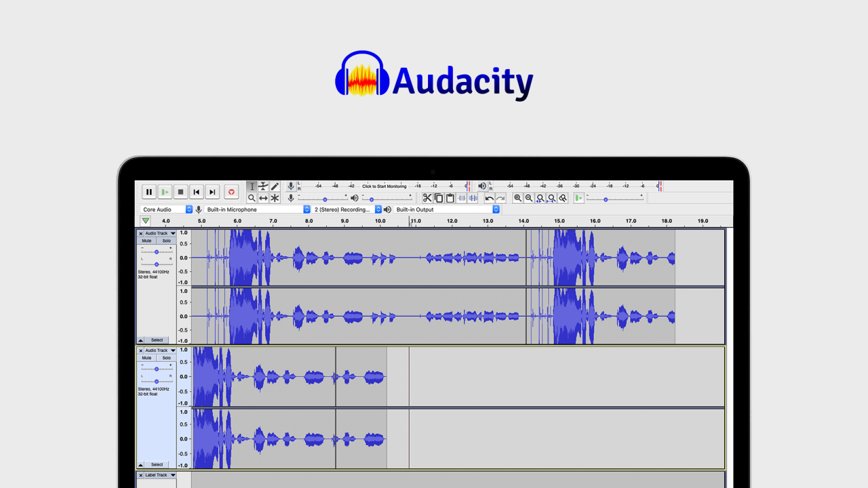Click the Cut icon in the edit toolbar

[427, 197]
